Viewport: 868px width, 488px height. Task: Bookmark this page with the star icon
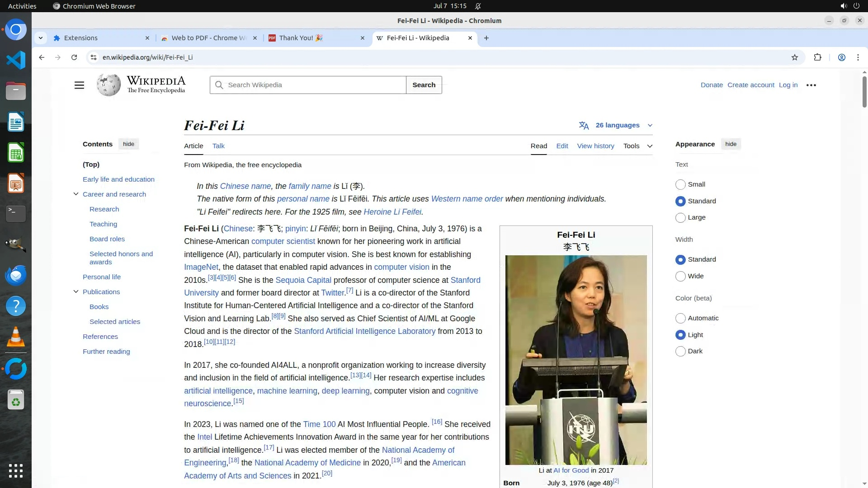(795, 57)
